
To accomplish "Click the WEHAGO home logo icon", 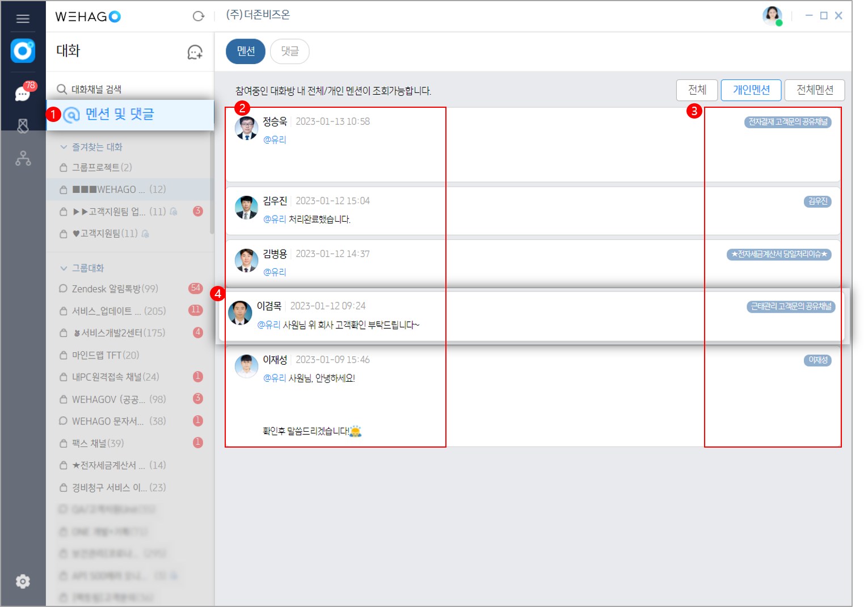I will click(23, 51).
